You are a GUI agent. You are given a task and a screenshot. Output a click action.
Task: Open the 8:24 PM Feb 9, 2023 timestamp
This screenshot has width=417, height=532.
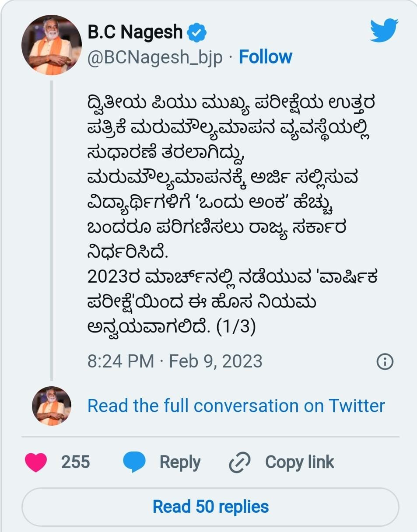pyautogui.click(x=175, y=361)
